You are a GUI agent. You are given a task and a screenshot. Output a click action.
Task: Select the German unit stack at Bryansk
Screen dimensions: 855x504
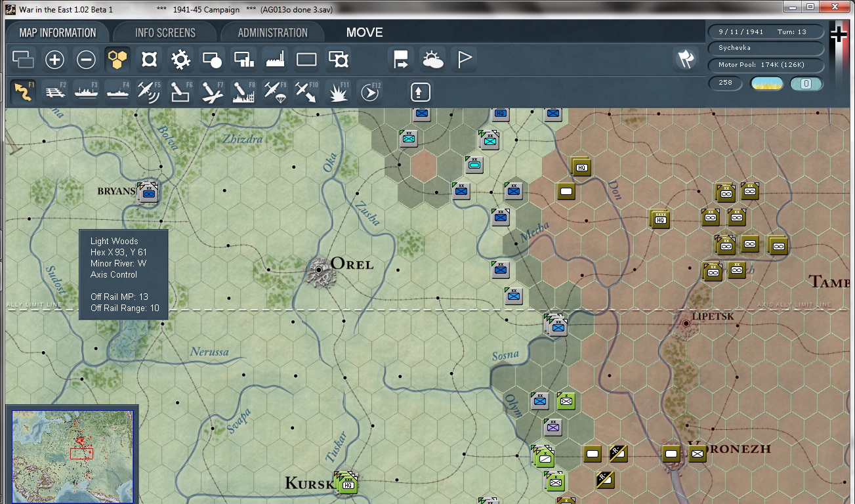(x=148, y=192)
